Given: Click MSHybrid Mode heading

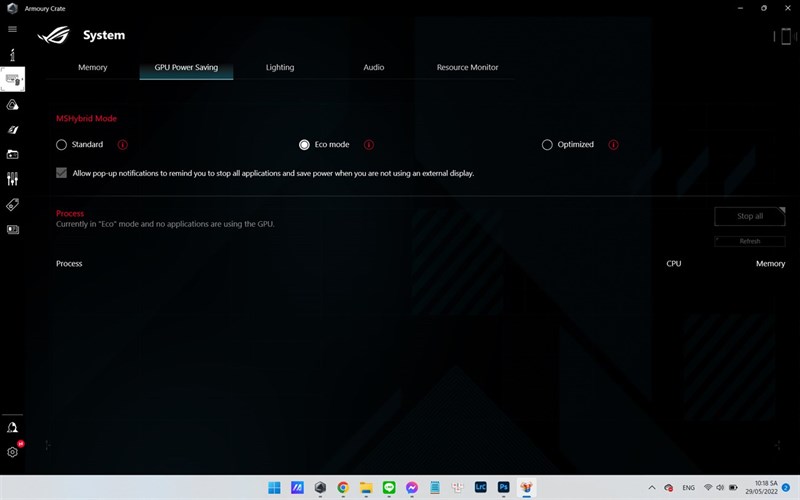Looking at the screenshot, I should [86, 118].
